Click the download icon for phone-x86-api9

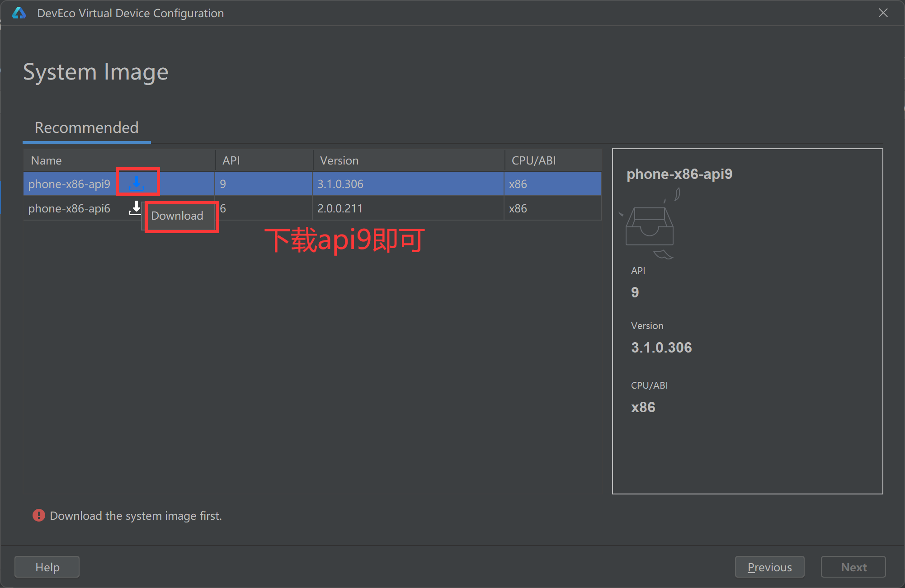click(136, 183)
